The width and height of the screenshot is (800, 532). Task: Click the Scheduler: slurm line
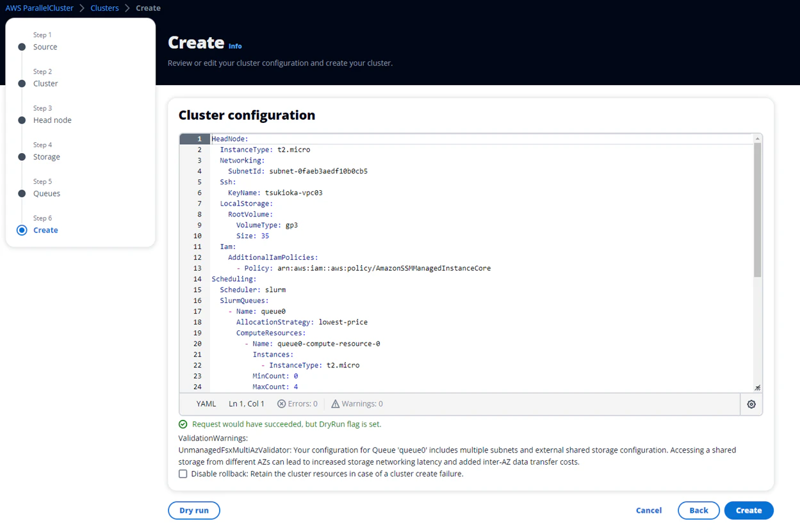[253, 290]
